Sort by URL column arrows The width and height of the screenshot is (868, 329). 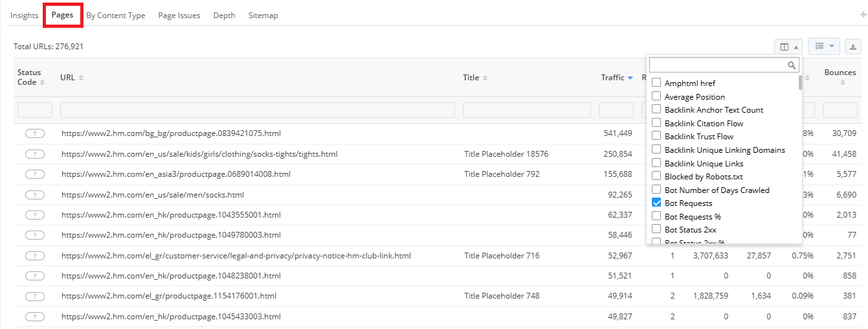81,78
